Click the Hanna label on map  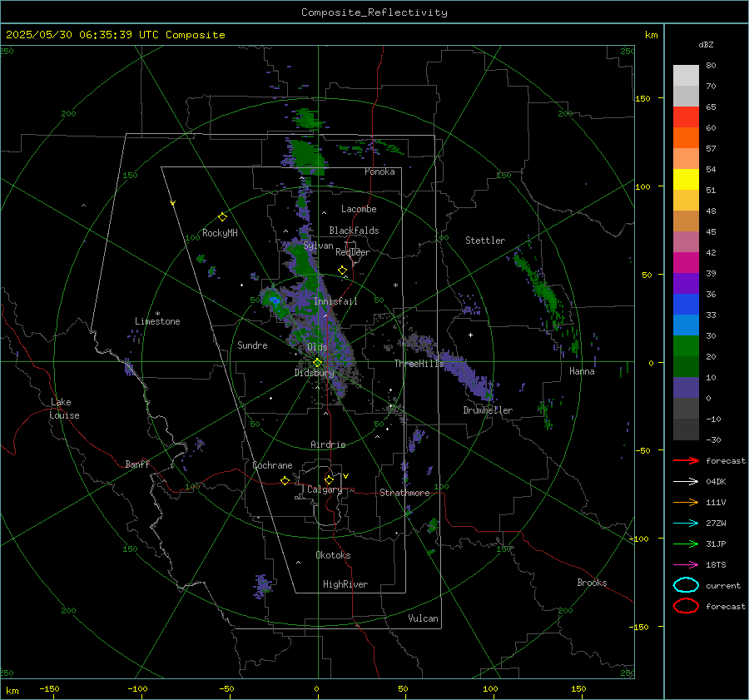click(582, 371)
